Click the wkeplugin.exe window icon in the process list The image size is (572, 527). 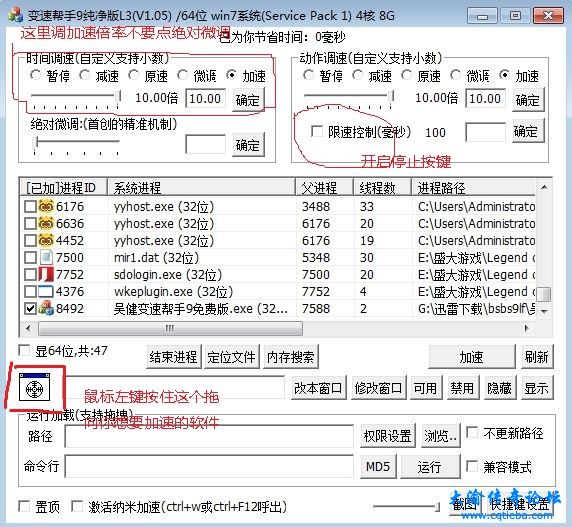pos(46,291)
